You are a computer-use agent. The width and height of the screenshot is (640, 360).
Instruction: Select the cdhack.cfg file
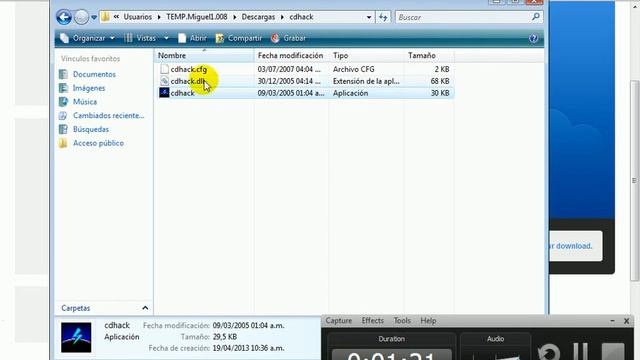pyautogui.click(x=189, y=69)
